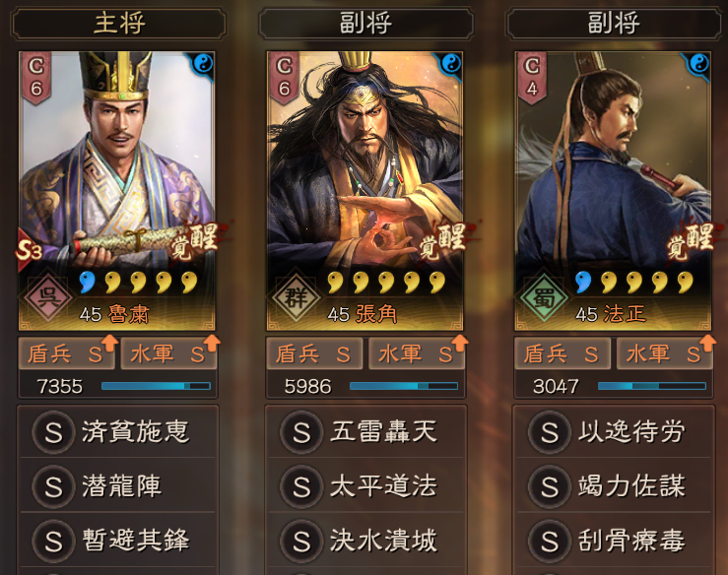The image size is (728, 575).
Task: Click the 群 faction emblem on 張角's card
Action: 296,296
